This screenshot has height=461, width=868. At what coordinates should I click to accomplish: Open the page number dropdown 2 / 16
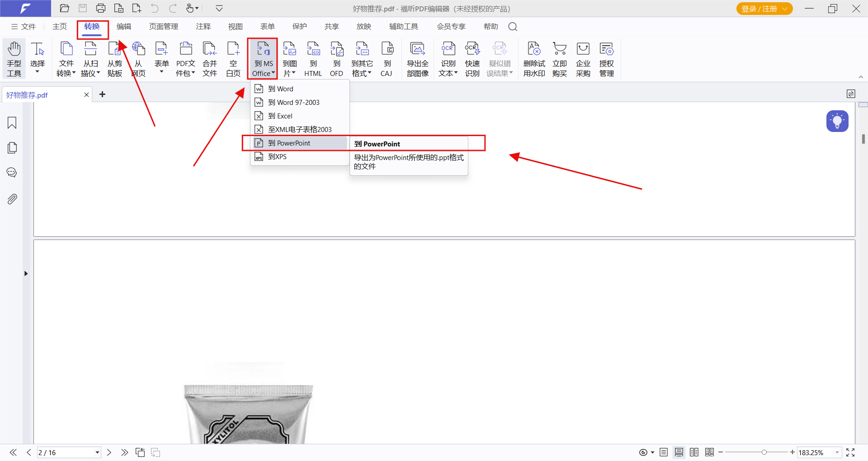click(x=97, y=452)
